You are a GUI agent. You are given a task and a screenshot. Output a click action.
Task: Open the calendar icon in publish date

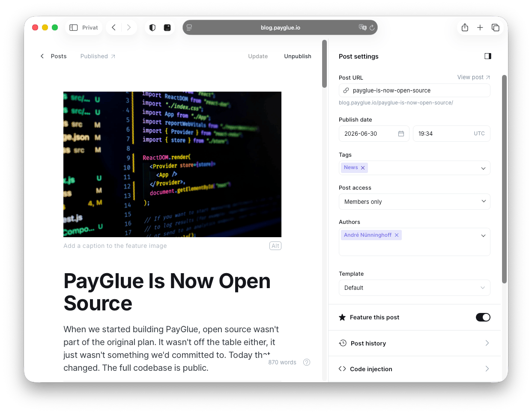401,134
